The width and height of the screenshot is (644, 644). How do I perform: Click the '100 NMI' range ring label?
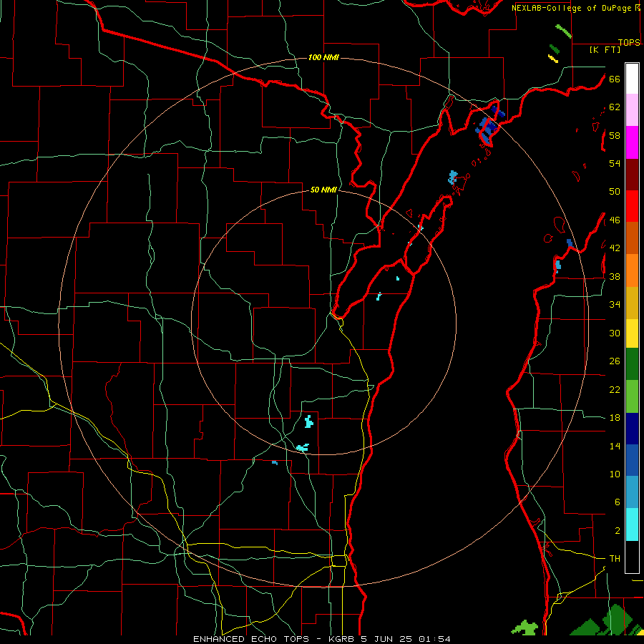[x=323, y=57]
